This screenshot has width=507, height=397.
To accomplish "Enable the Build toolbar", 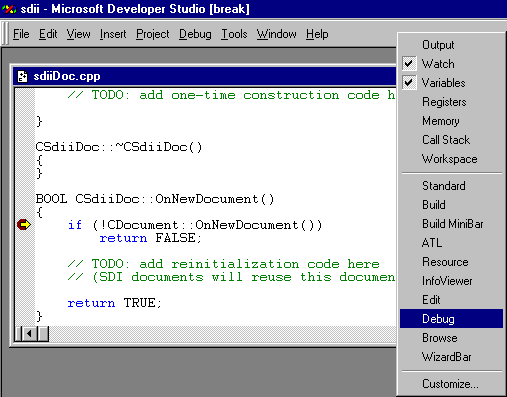I will 451,205.
